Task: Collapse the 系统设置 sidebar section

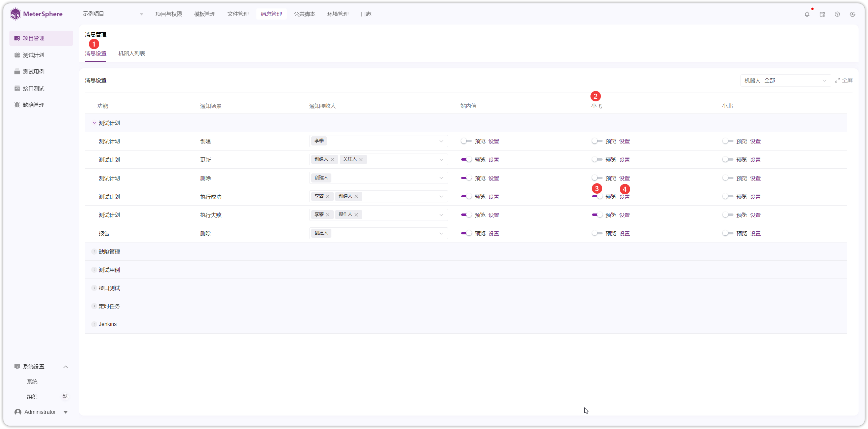Action: 66,367
